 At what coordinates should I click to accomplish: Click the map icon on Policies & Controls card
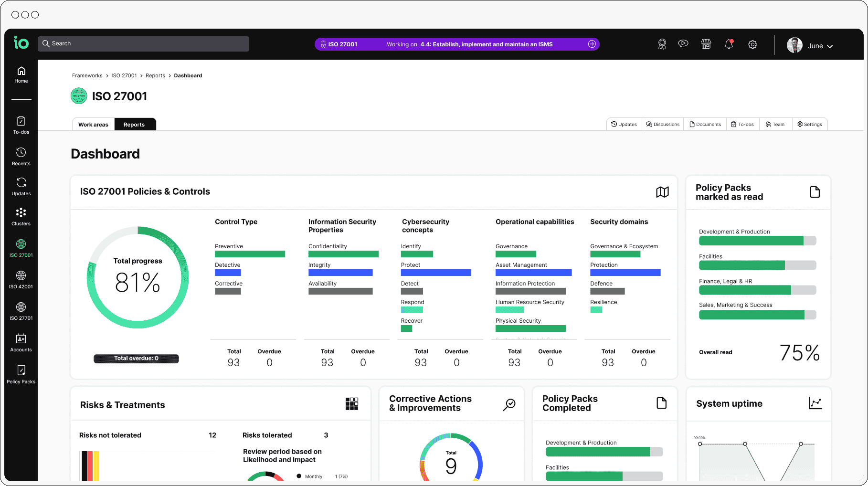[662, 192]
